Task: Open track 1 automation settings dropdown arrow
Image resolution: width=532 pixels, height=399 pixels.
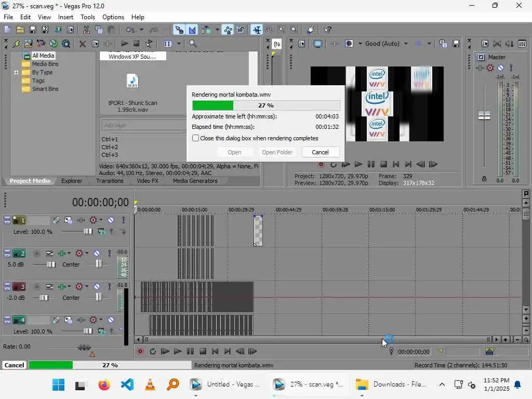Action: click(x=101, y=220)
